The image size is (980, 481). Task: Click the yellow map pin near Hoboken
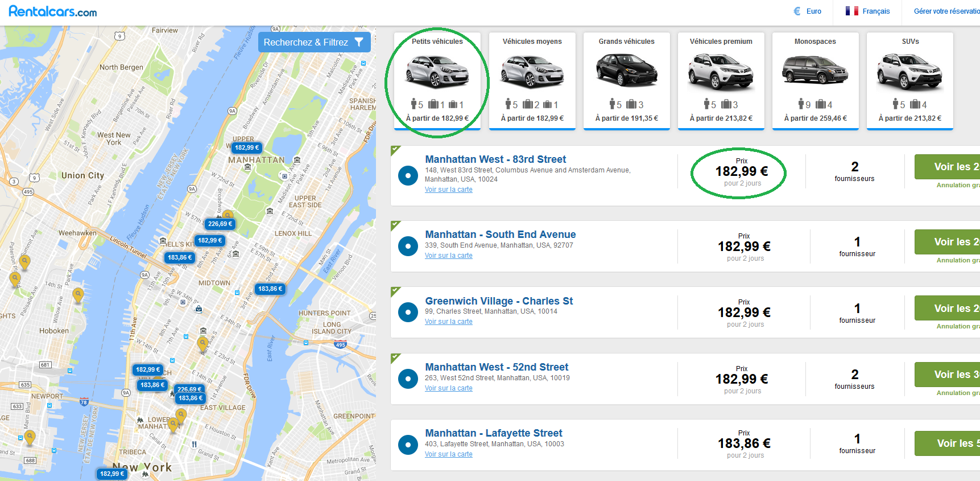[78, 295]
